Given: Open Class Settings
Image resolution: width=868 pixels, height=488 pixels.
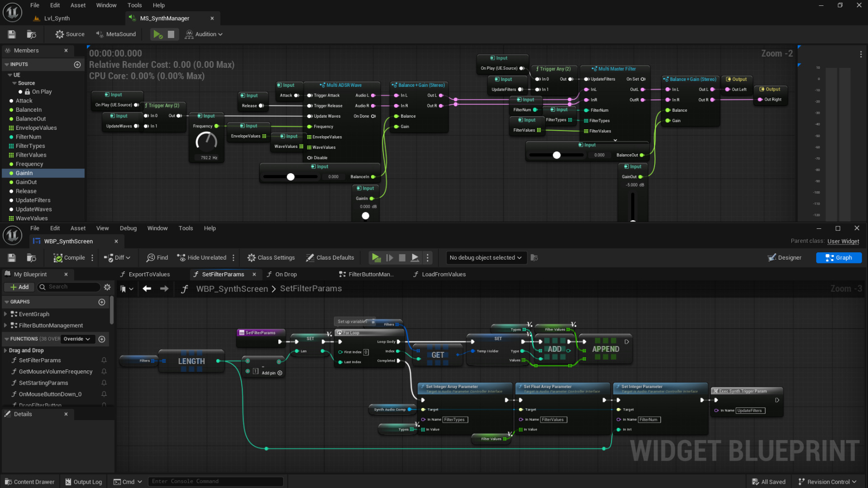Looking at the screenshot, I should [x=271, y=258].
